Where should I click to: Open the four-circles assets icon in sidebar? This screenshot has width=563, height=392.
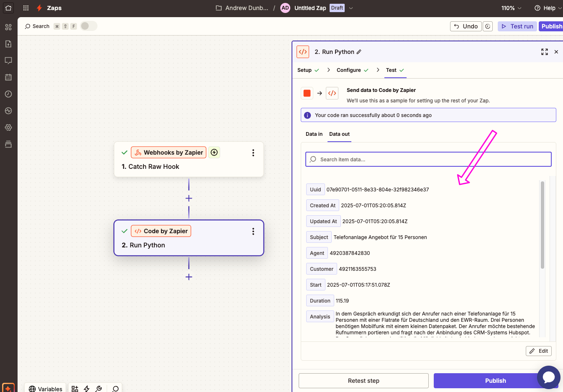point(8,27)
